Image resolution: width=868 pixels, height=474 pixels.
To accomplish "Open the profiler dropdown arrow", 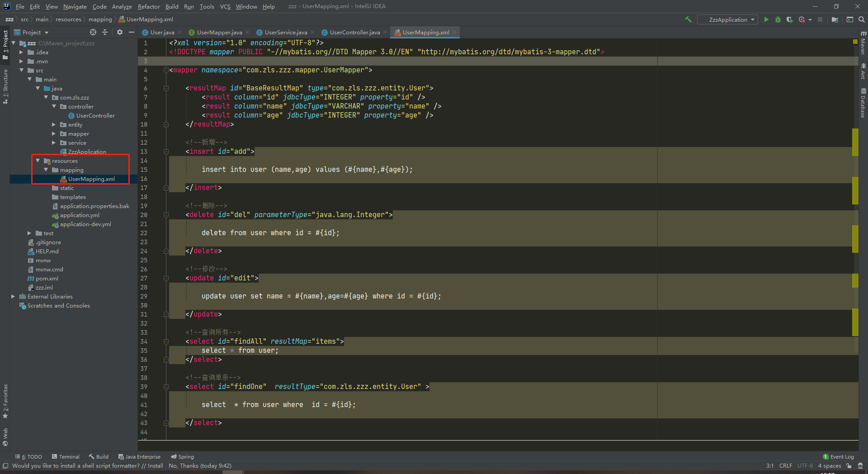I will point(810,20).
